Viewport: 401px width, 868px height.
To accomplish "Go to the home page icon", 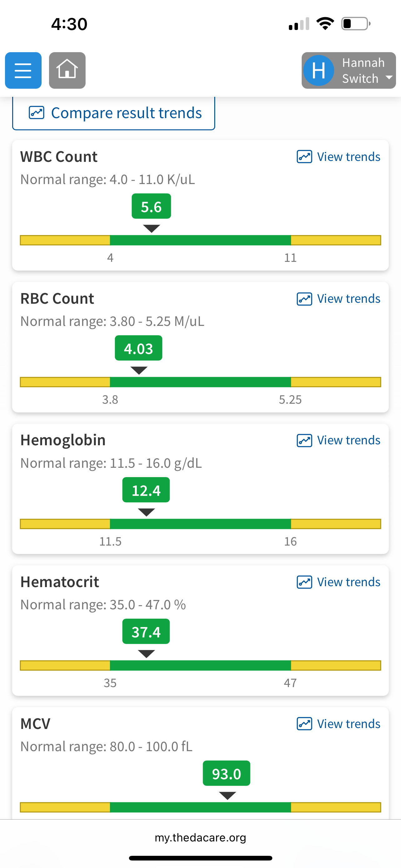I will [x=67, y=70].
